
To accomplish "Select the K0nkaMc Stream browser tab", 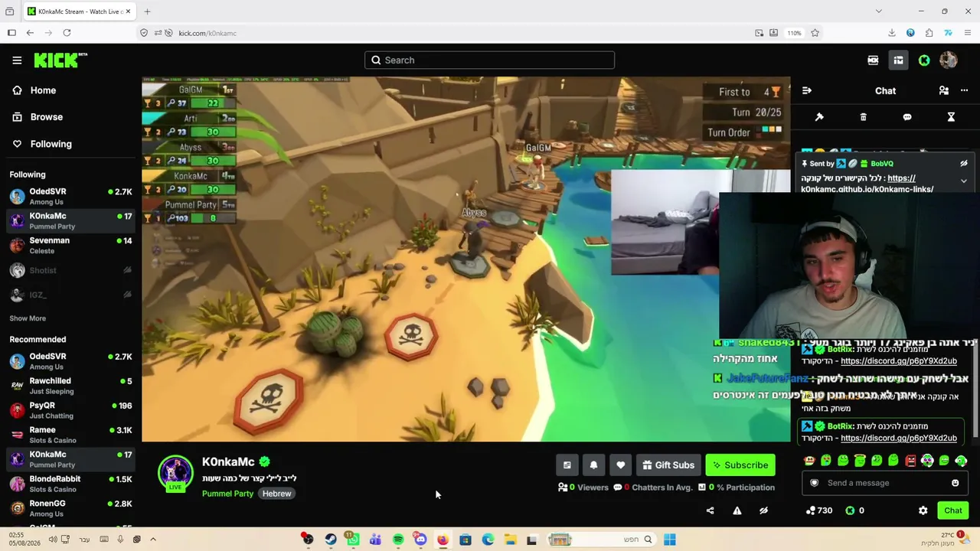I will [79, 11].
